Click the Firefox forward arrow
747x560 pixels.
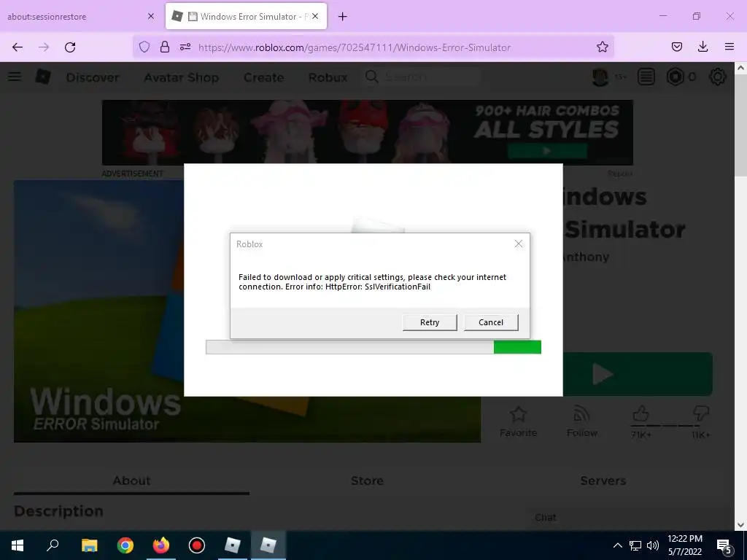point(44,47)
